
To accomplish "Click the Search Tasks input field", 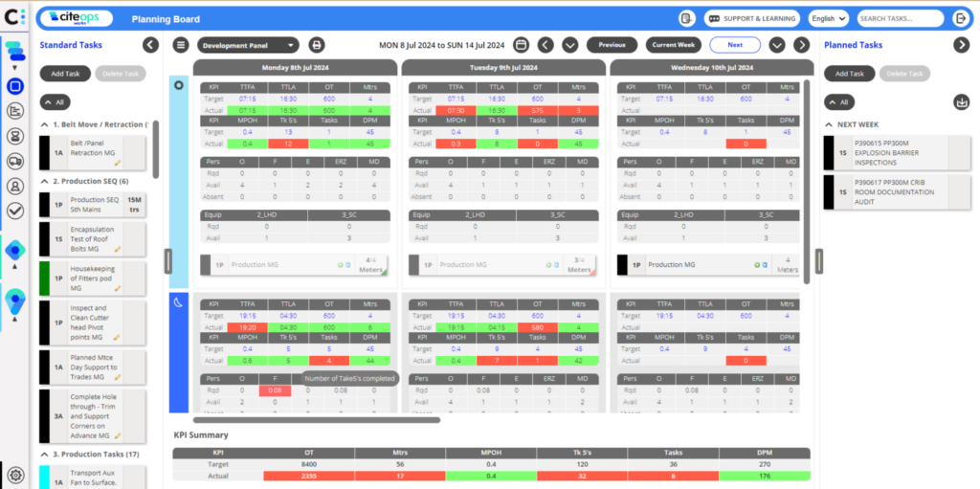I will (x=900, y=19).
